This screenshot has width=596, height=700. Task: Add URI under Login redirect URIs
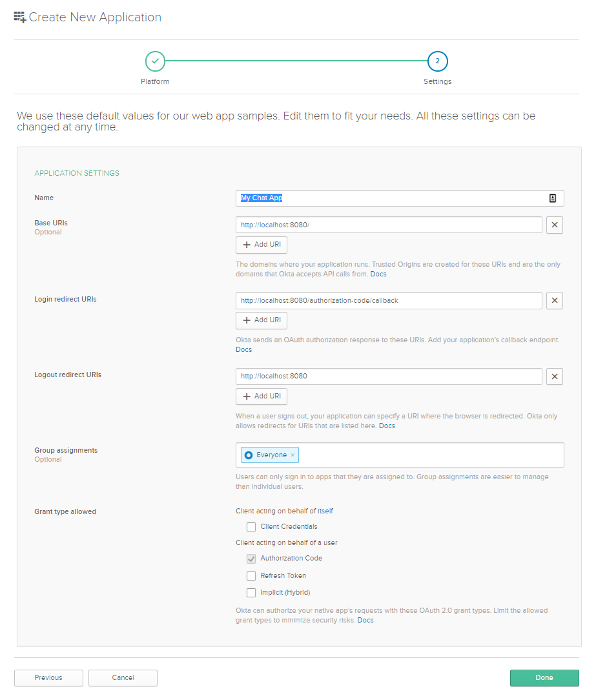[262, 320]
